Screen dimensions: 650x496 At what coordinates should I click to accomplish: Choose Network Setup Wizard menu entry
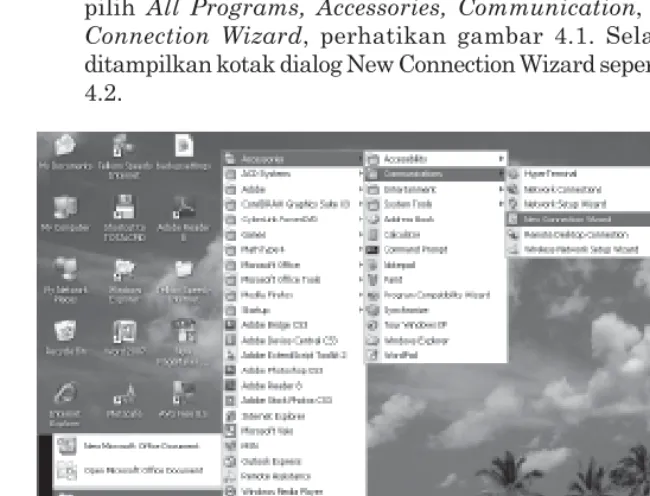click(x=578, y=204)
